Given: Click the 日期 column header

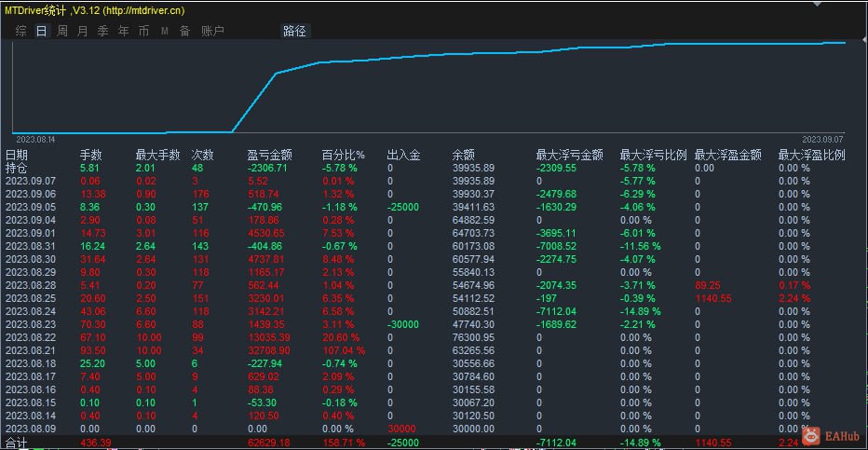Looking at the screenshot, I should click(17, 155).
